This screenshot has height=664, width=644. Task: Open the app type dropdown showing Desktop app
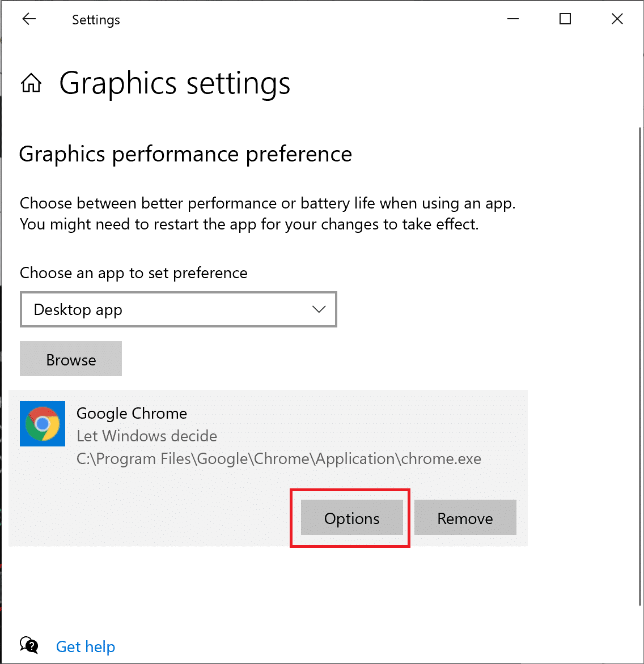[179, 309]
